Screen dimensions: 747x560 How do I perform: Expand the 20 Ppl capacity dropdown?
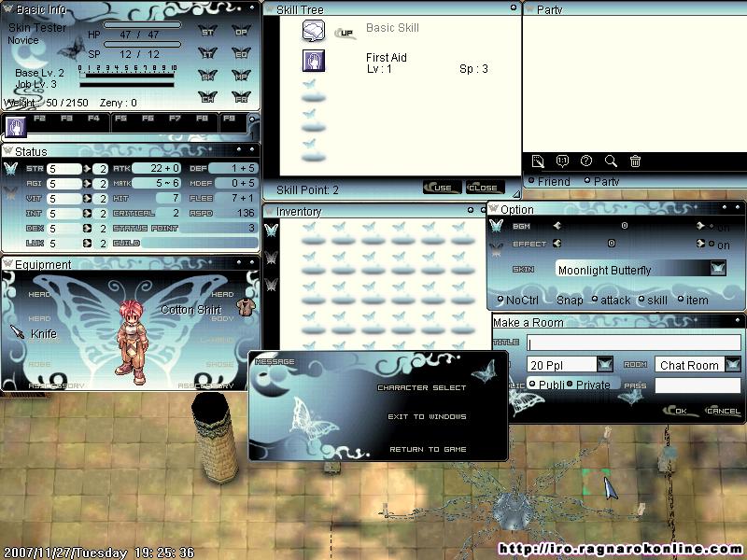pyautogui.click(x=604, y=365)
